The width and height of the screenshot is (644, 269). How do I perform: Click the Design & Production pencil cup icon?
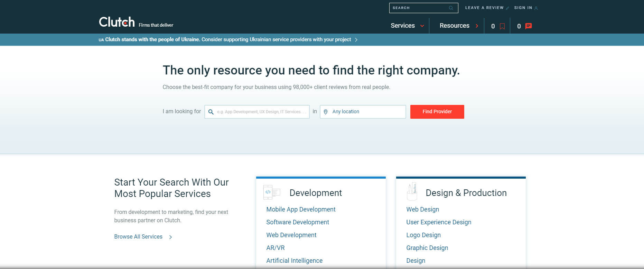412,192
